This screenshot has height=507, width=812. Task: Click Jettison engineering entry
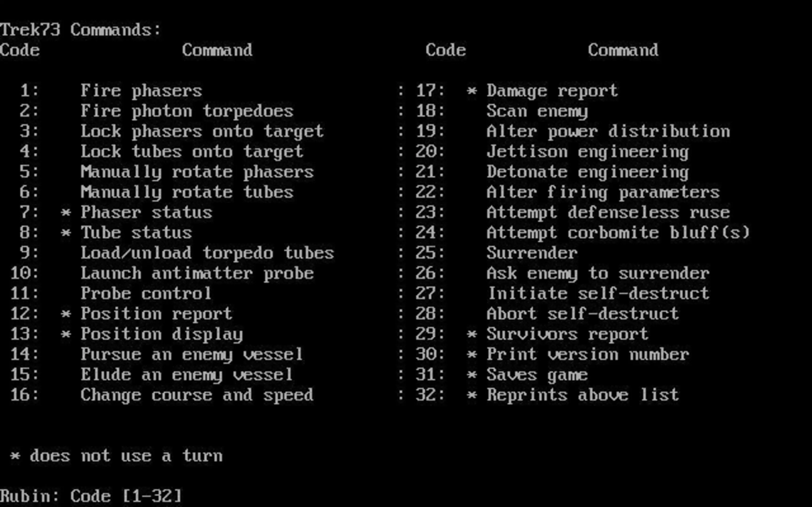coord(588,152)
